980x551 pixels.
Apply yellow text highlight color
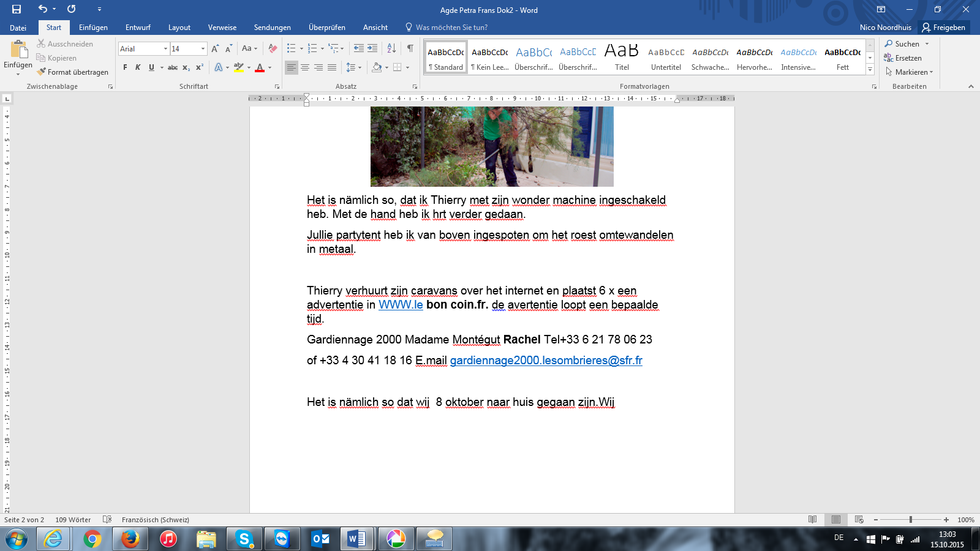point(238,69)
